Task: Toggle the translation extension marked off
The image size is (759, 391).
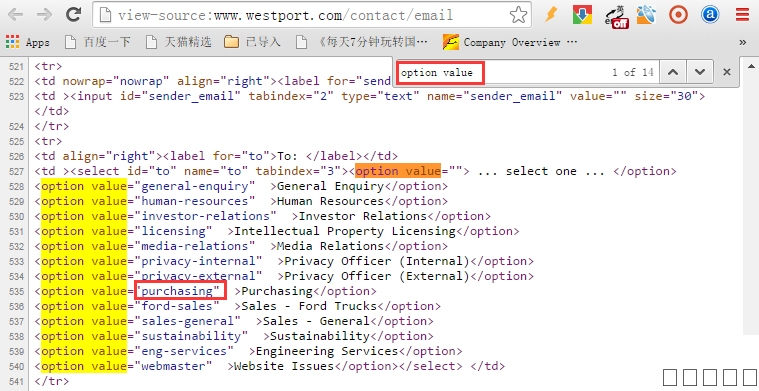Action: pos(616,16)
